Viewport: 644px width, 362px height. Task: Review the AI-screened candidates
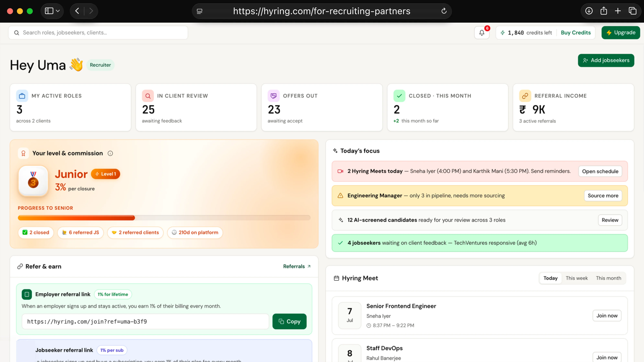610,220
